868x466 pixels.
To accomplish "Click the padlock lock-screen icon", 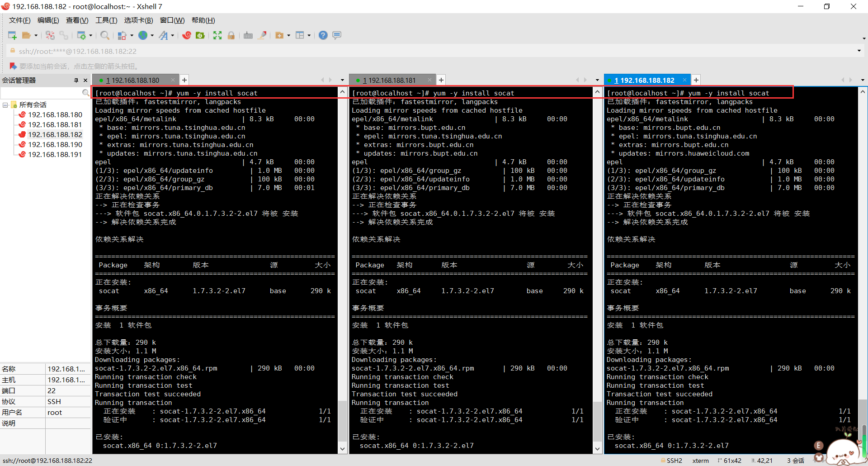I will [231, 35].
